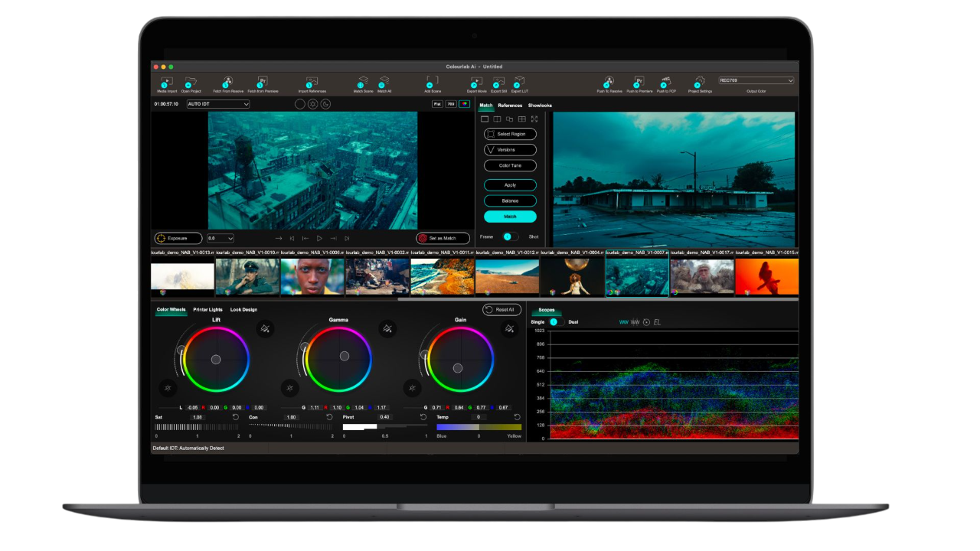Click the Lift wheel eyedropper icon
Screen dimensions: 980x551
[265, 329]
